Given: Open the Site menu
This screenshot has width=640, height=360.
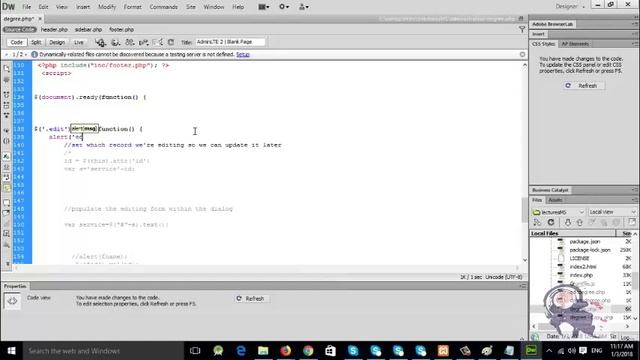Looking at the screenshot, I should (x=191, y=7).
